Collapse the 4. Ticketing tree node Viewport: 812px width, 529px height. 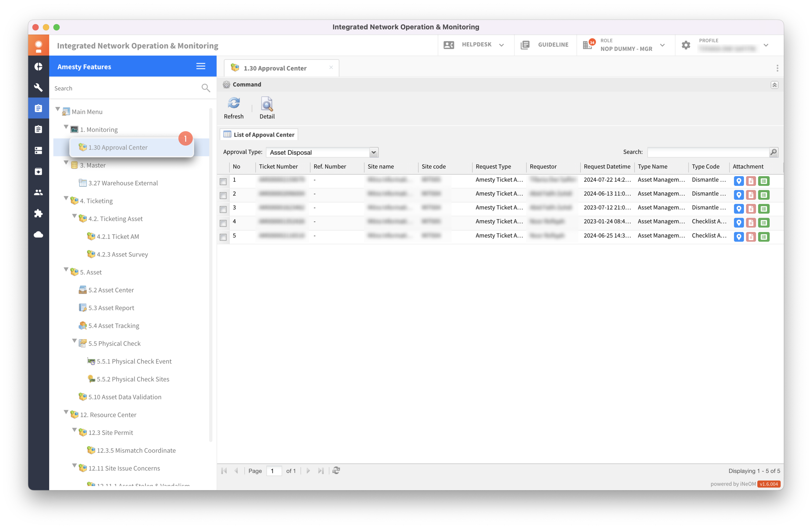66,198
